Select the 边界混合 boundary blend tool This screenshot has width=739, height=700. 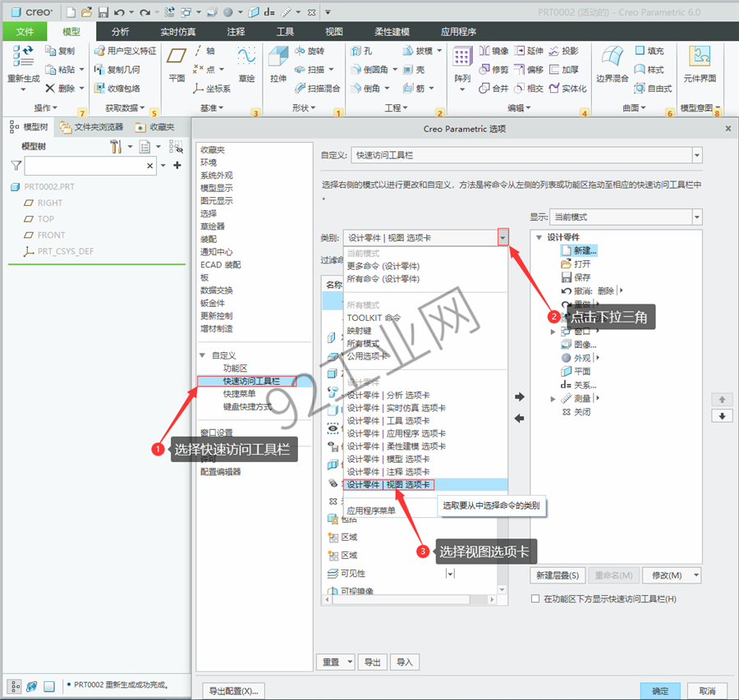click(x=613, y=63)
